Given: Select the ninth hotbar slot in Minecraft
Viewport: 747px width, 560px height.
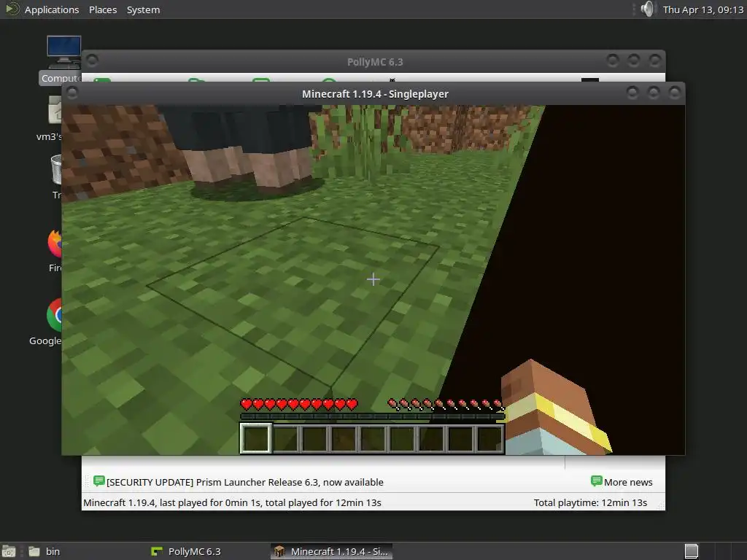Looking at the screenshot, I should (x=489, y=438).
